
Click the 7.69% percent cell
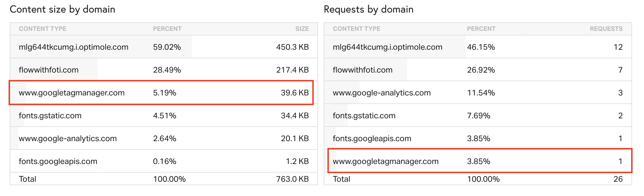click(479, 116)
